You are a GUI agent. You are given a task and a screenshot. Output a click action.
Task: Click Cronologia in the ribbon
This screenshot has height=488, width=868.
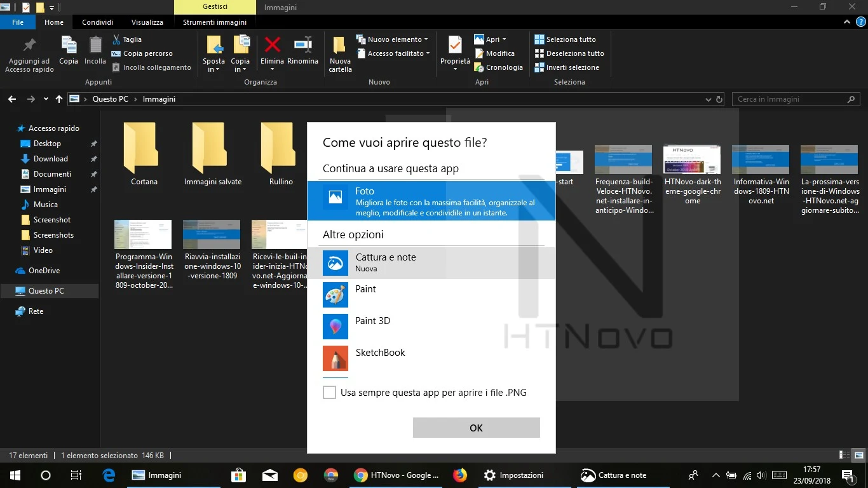pyautogui.click(x=499, y=67)
